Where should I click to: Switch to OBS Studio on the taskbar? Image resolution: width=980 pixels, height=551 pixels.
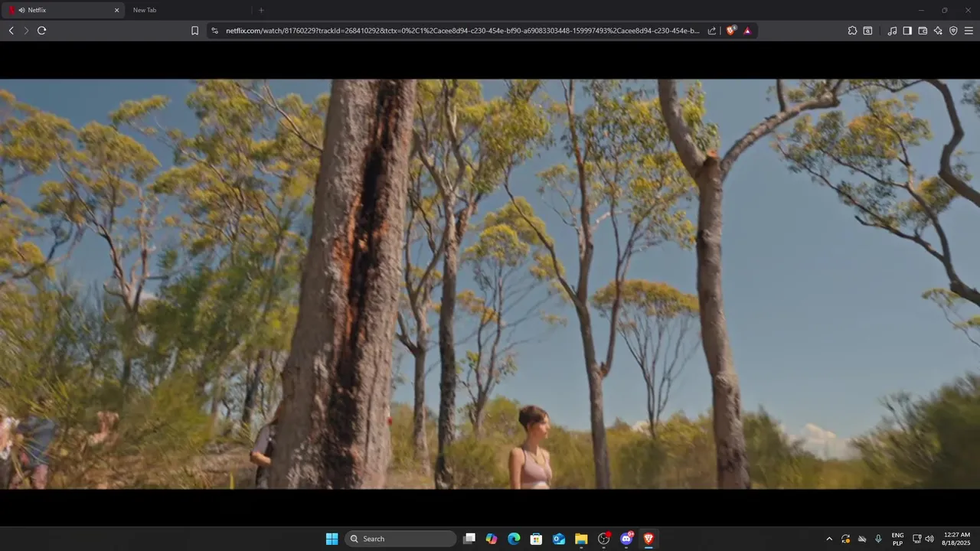click(604, 539)
